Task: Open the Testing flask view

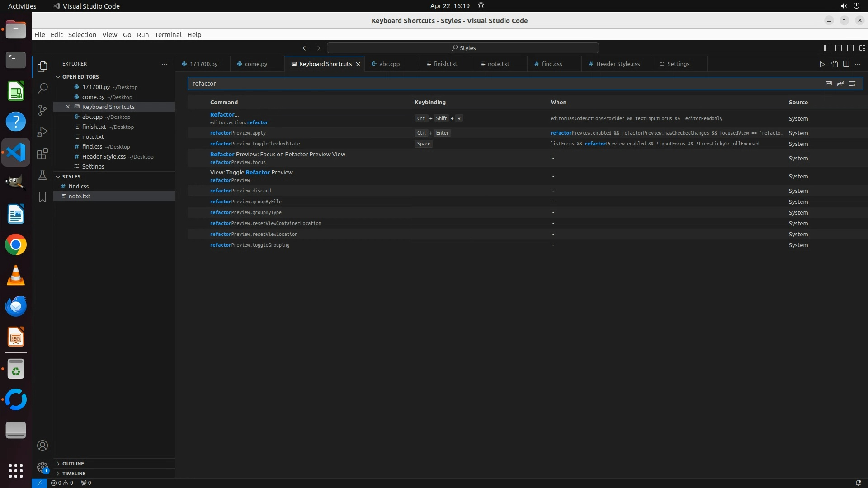Action: (x=42, y=175)
